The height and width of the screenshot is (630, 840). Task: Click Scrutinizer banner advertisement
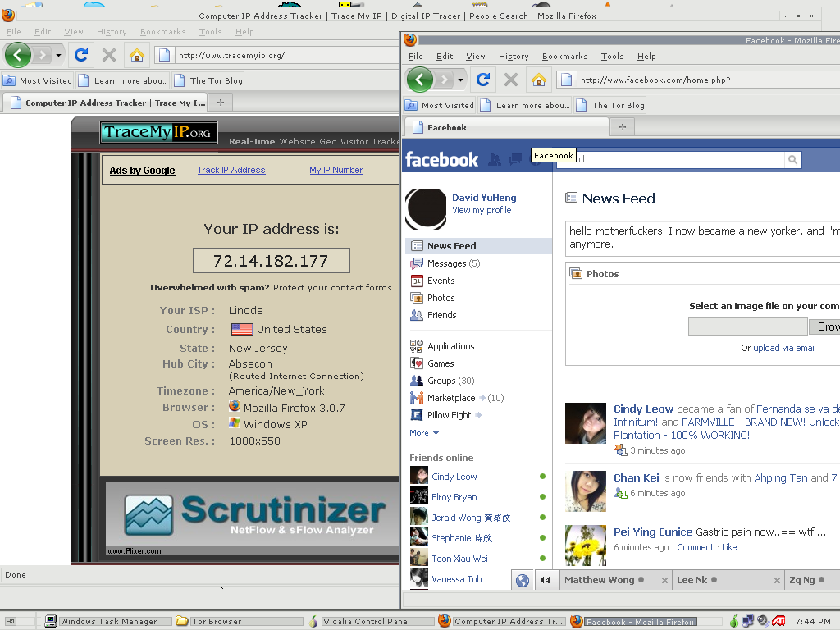click(x=252, y=518)
